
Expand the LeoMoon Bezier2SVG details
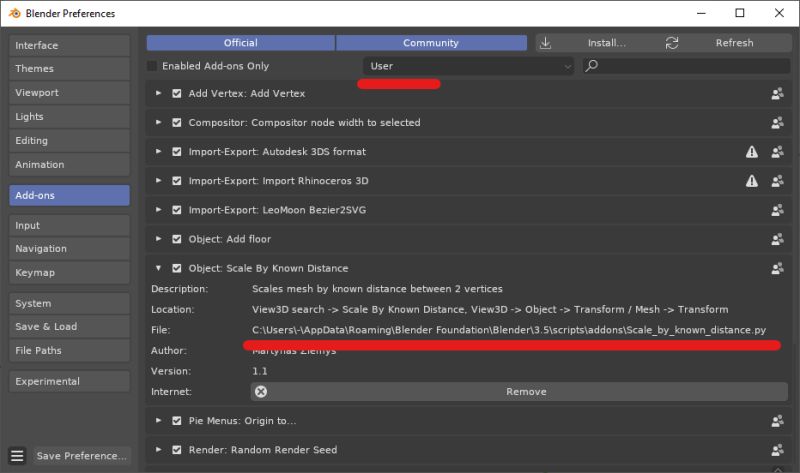[158, 209]
